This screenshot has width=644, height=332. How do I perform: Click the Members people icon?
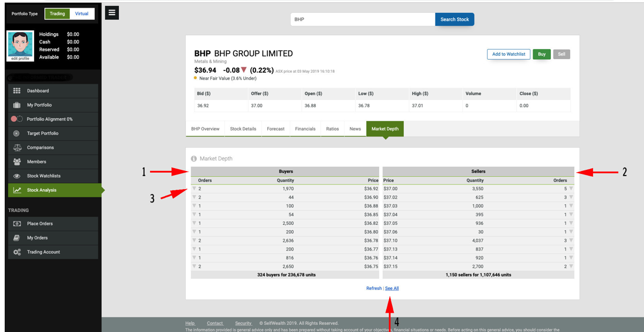[17, 162]
